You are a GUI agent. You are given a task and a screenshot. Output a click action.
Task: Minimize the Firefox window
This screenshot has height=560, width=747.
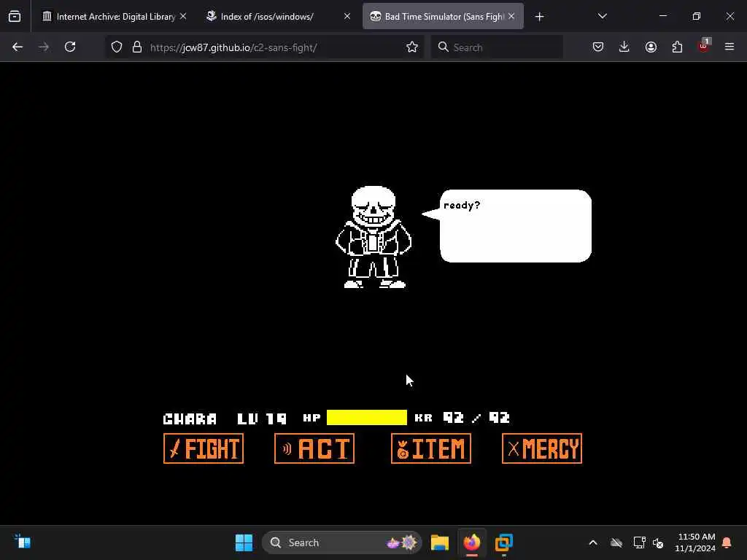pos(663,16)
